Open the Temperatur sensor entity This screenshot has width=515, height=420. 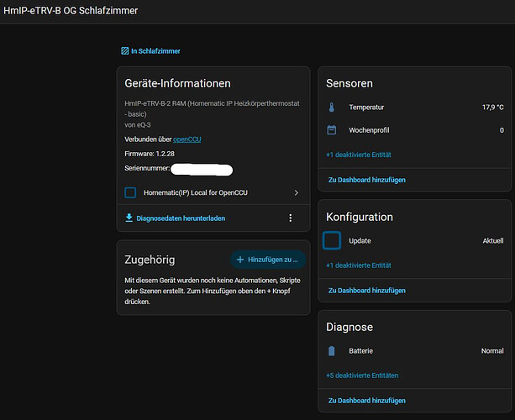click(x=414, y=107)
